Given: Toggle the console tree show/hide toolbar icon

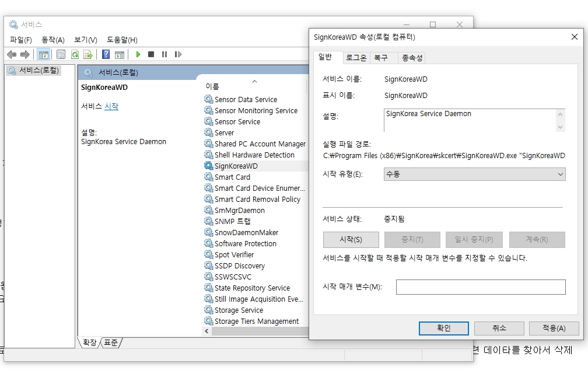Looking at the screenshot, I should 44,54.
